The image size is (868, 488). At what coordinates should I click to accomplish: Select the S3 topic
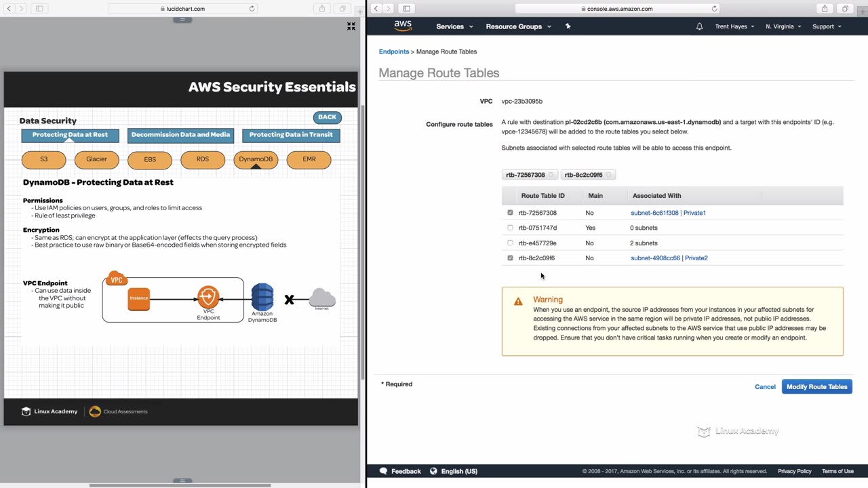[x=43, y=159]
